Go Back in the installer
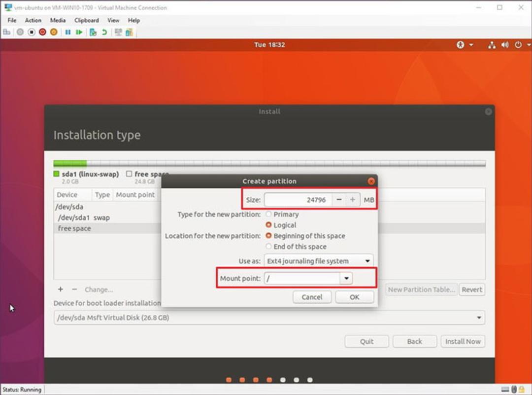Screen dimensions: 532x395 415,341
